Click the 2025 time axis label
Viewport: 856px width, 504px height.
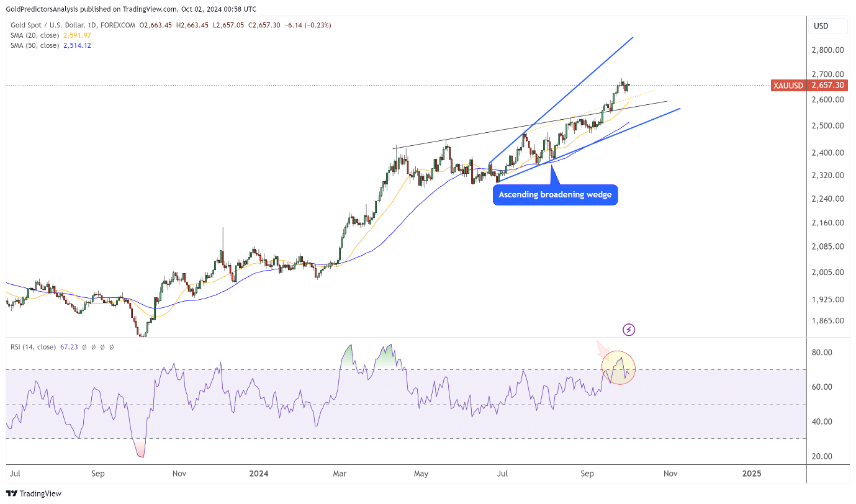tap(752, 474)
